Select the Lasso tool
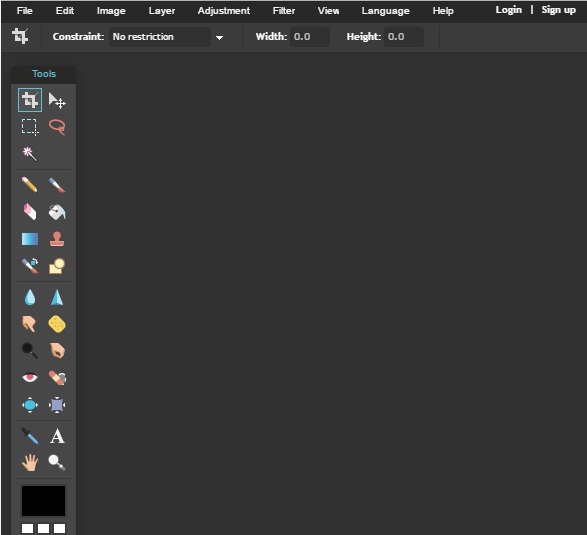Screen dimensions: 587x535 click(57, 127)
